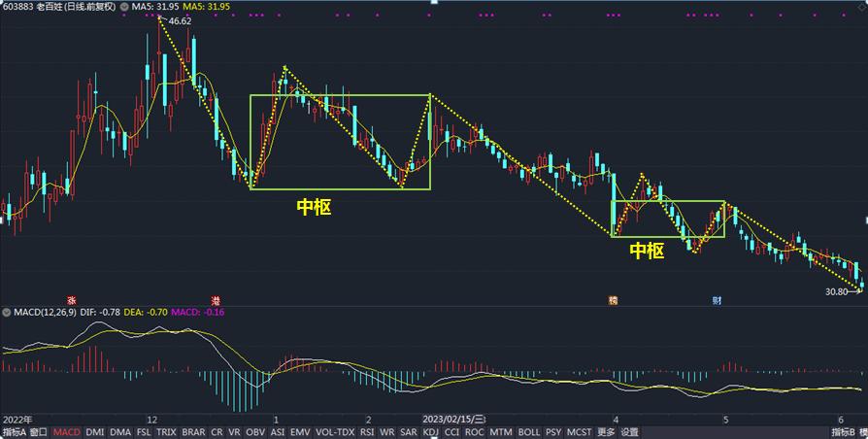Open the 更多 indicators list

click(606, 432)
